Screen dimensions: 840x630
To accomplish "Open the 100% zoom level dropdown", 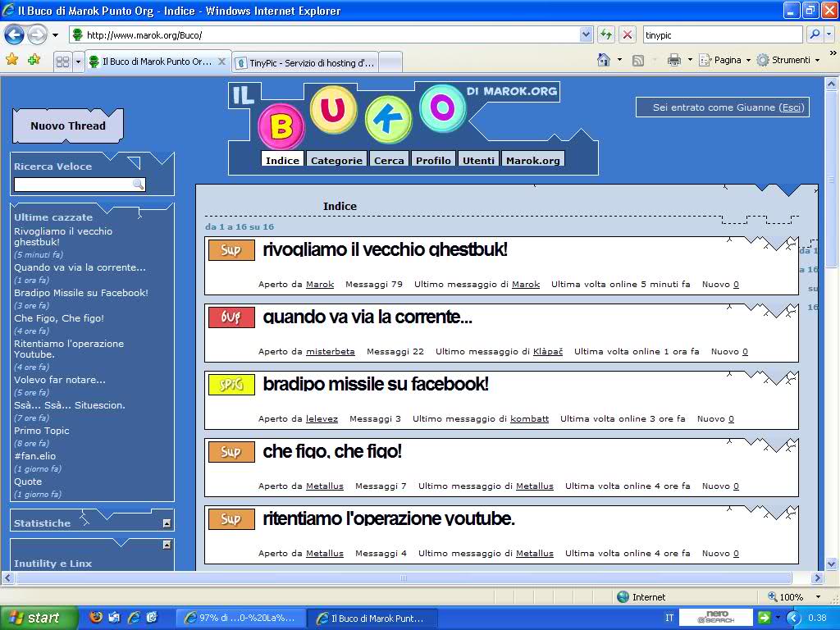I will [x=818, y=597].
